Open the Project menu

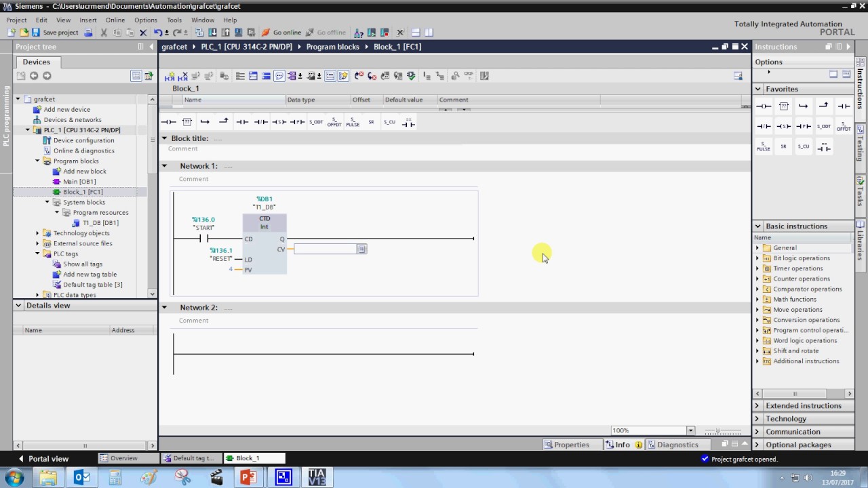pyautogui.click(x=16, y=20)
